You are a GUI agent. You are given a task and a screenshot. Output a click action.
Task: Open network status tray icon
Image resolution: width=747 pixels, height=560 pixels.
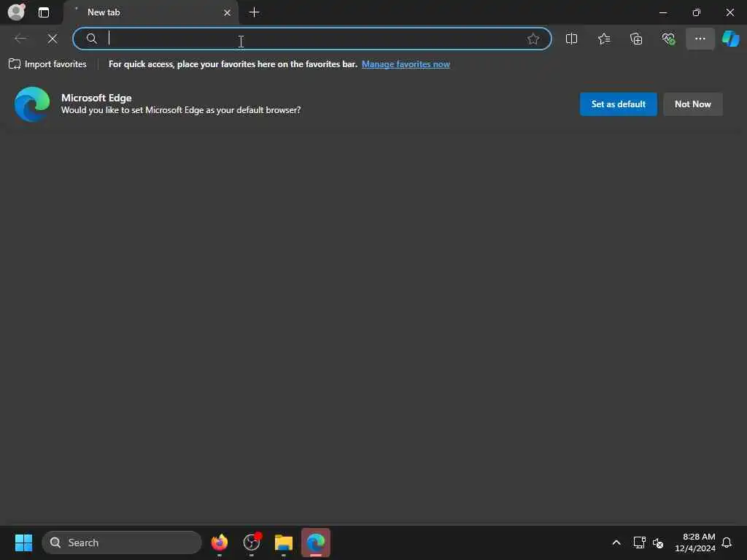coord(639,542)
